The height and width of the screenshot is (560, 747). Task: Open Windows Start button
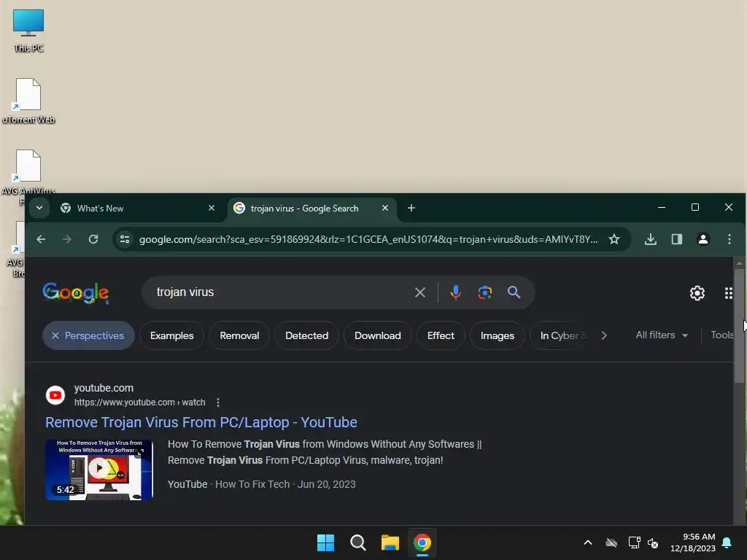pos(325,542)
